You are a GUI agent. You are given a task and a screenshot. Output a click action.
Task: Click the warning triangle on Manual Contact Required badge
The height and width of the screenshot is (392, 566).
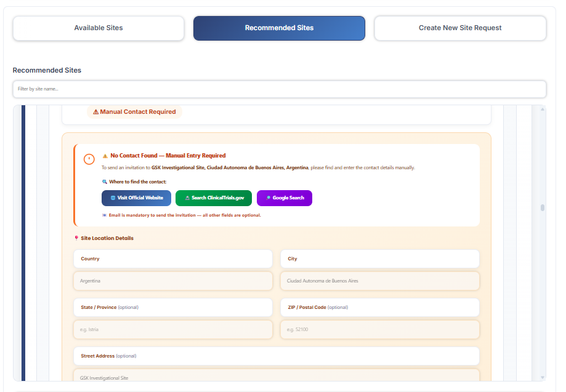pos(95,112)
